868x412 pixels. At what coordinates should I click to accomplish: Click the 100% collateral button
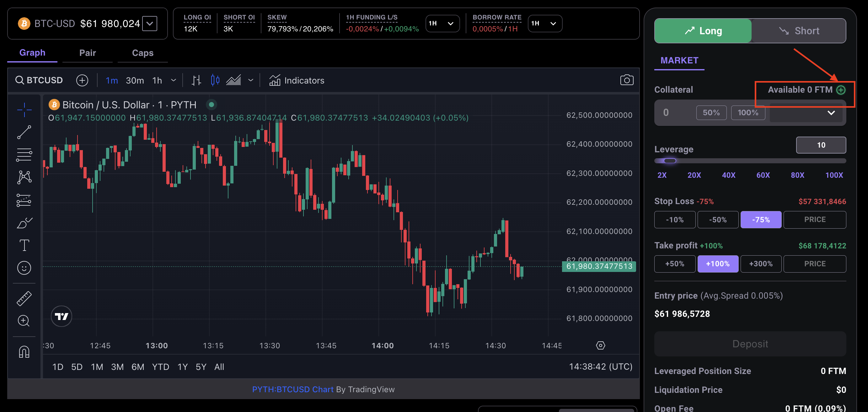point(748,113)
